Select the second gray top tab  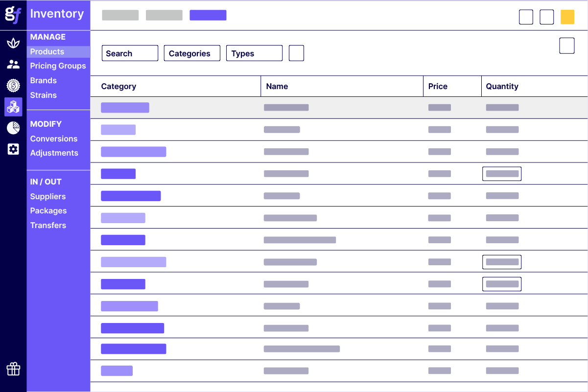click(x=164, y=15)
